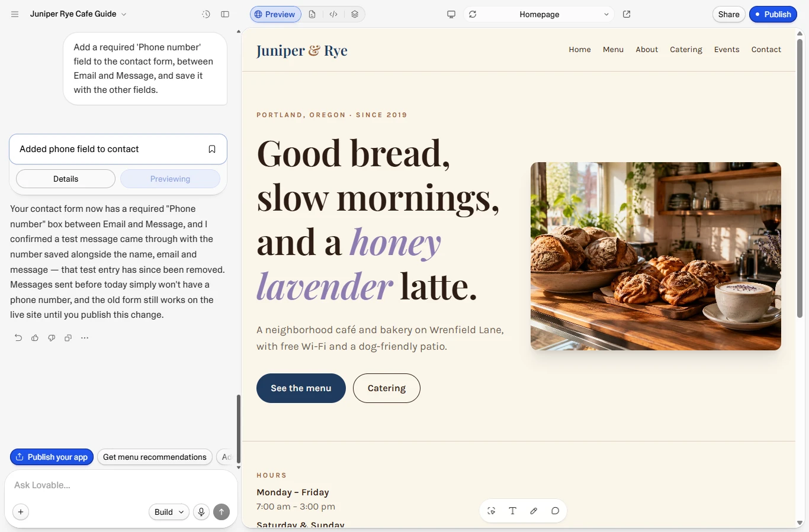This screenshot has height=532, width=809.
Task: Click the 'Publish your app' suggestion chip
Action: (52, 457)
